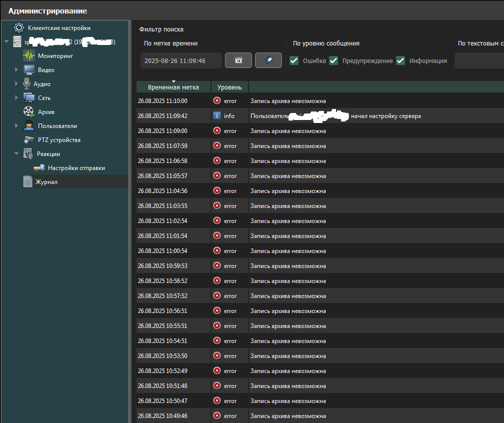
Task: Click the error icon at 11:07:59
Action: coord(217,145)
